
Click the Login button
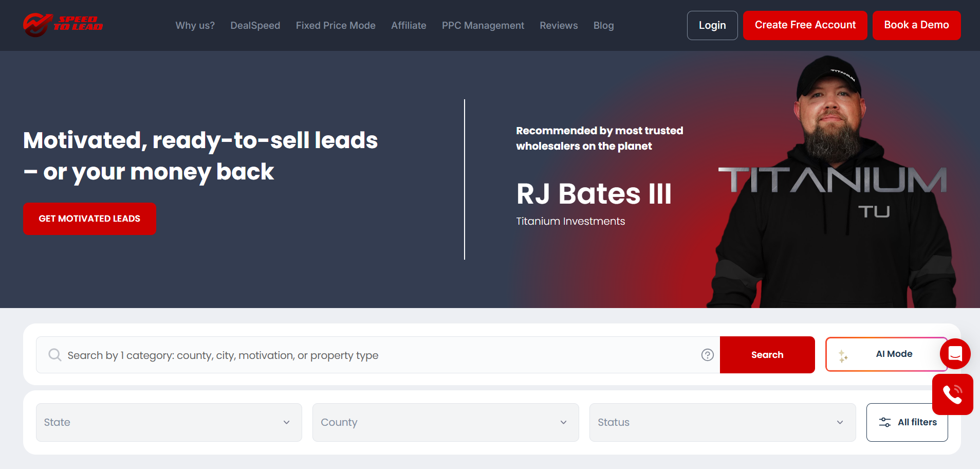(x=712, y=25)
